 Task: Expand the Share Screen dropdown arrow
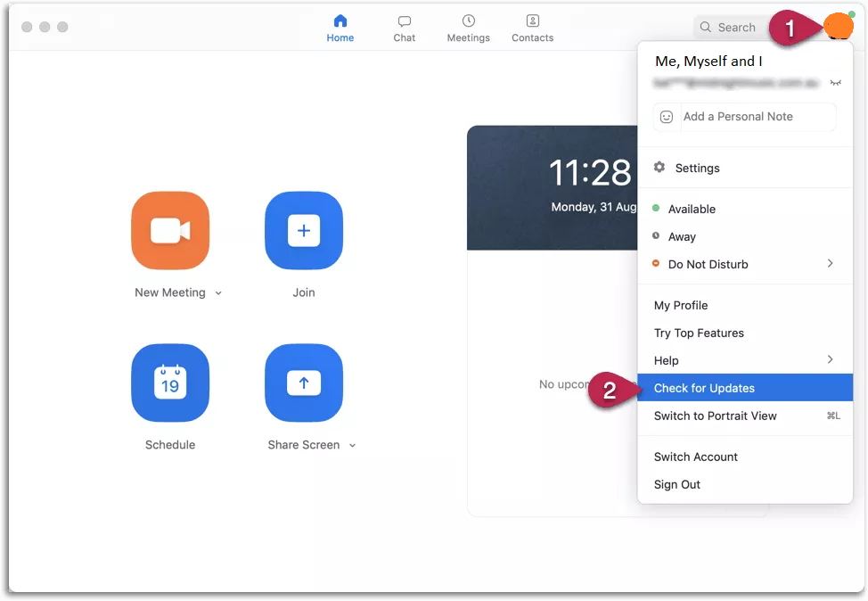pos(352,446)
